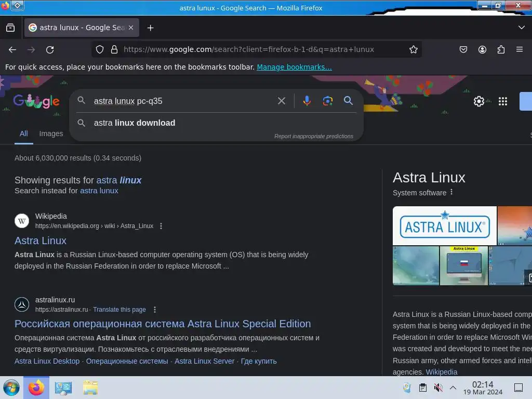Choose the astra linux download suggestion
The image size is (532, 399).
[135, 123]
